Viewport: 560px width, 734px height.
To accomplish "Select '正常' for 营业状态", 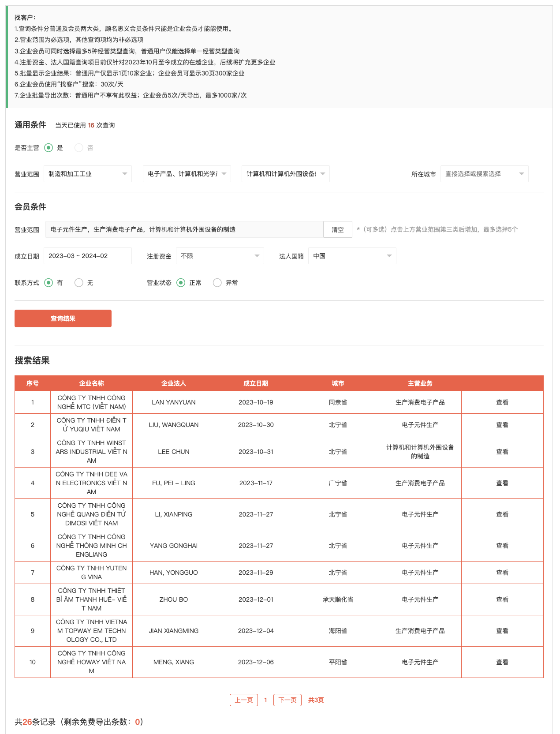I will 181,283.
